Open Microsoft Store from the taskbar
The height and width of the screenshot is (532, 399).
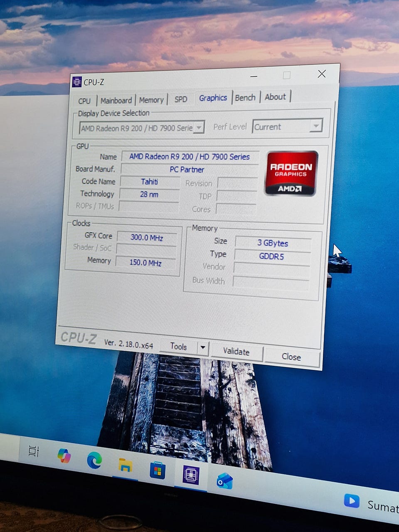tap(158, 471)
